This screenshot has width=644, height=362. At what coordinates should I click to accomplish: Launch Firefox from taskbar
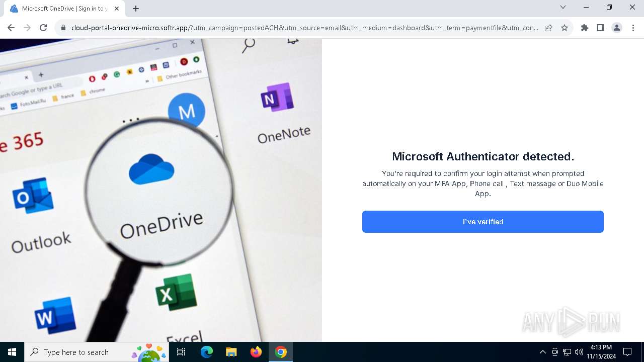256,352
